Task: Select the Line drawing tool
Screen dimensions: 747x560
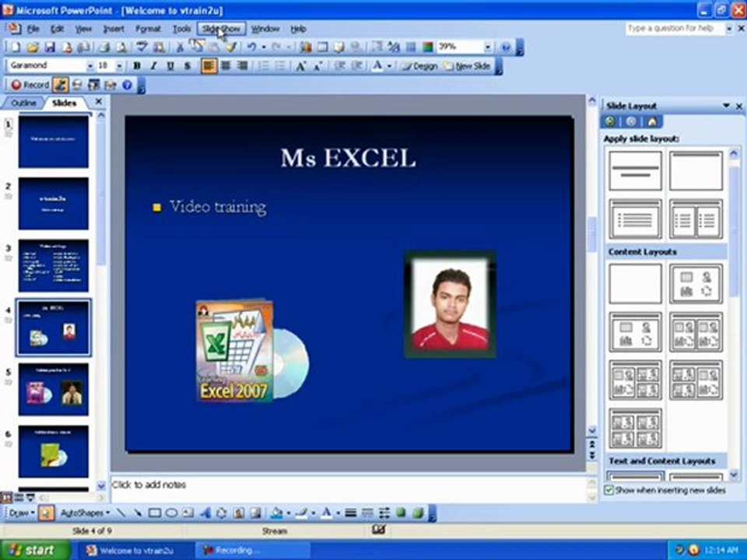Action: click(121, 513)
